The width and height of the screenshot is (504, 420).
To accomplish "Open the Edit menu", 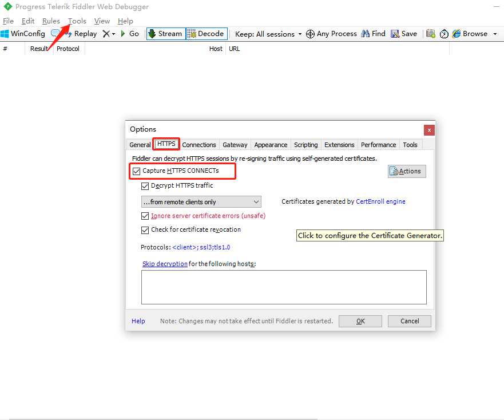I will 28,21.
